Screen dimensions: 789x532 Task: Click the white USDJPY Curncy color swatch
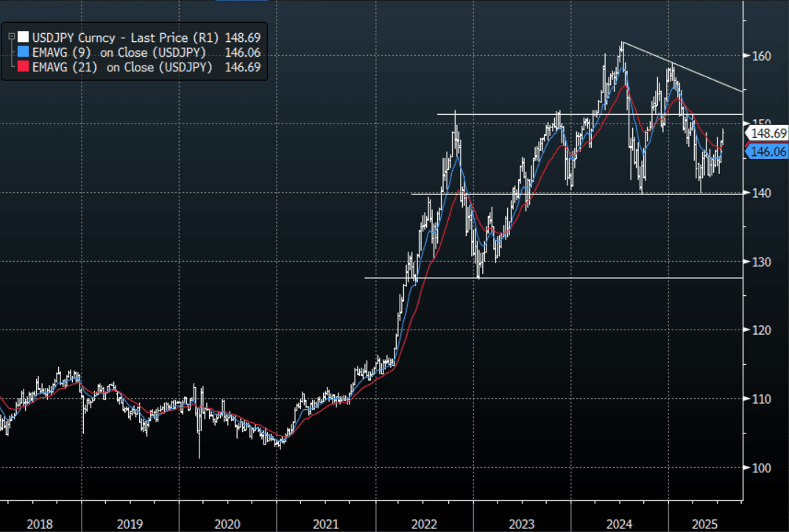pos(24,37)
